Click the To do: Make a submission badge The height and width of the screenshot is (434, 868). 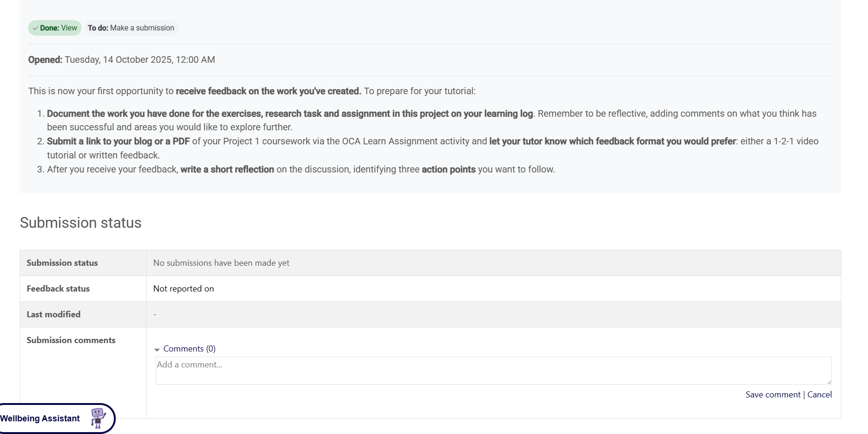tap(131, 28)
